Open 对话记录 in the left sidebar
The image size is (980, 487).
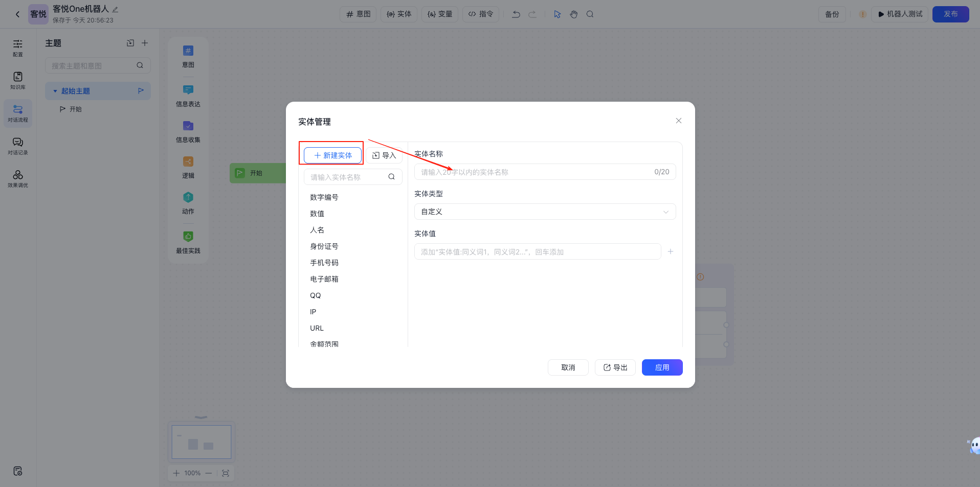tap(18, 146)
